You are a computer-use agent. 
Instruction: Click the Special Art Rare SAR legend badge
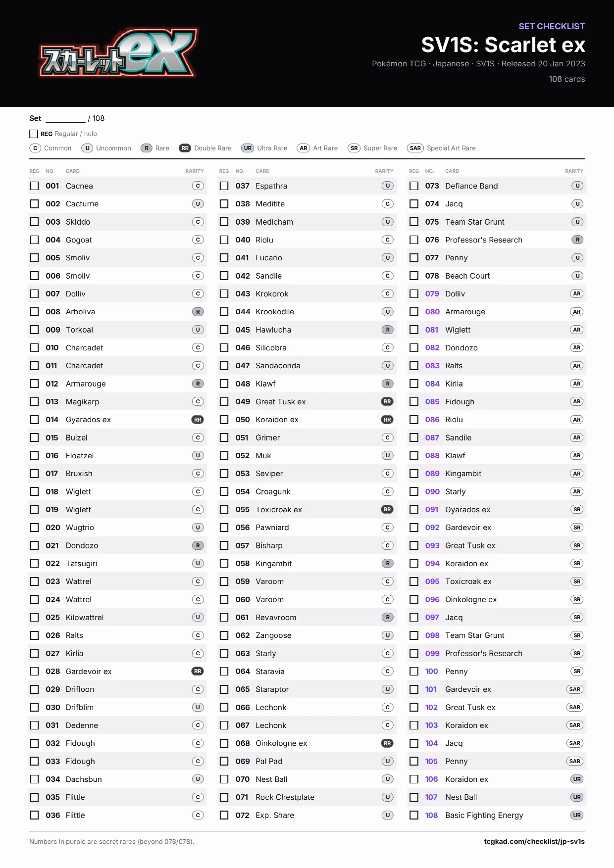point(415,148)
